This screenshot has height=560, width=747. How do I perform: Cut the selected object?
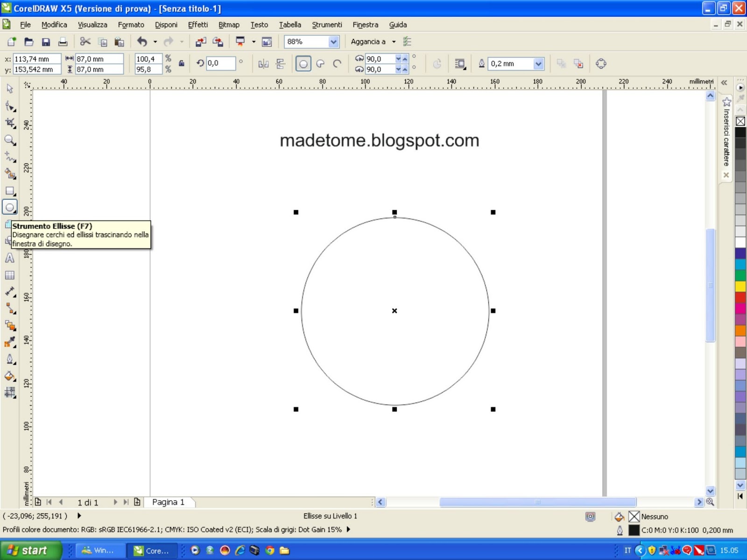coord(85,42)
